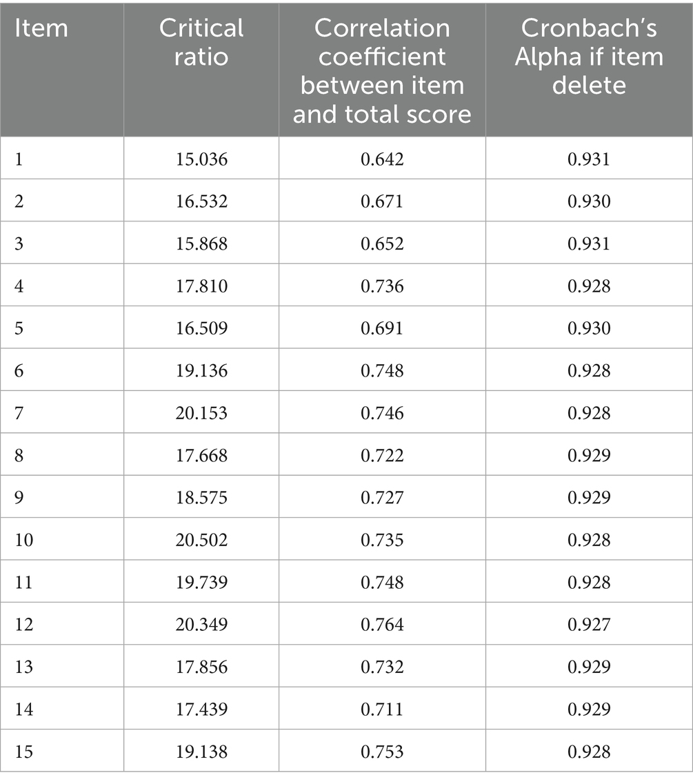
Task: Select the critical ratio 20.502
Action: pos(201,539)
